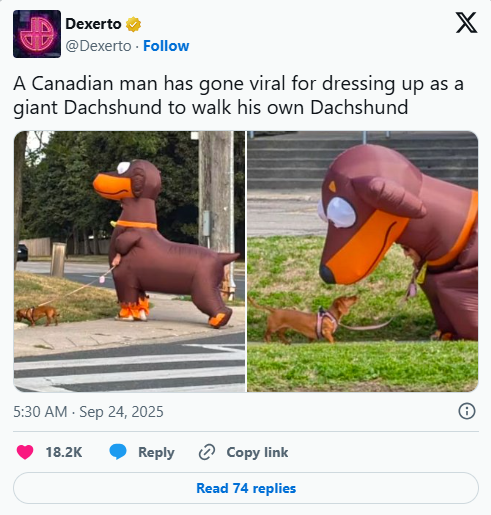Screen dimensions: 491x515
Task: Click the gold verified badge
Action: (x=133, y=24)
